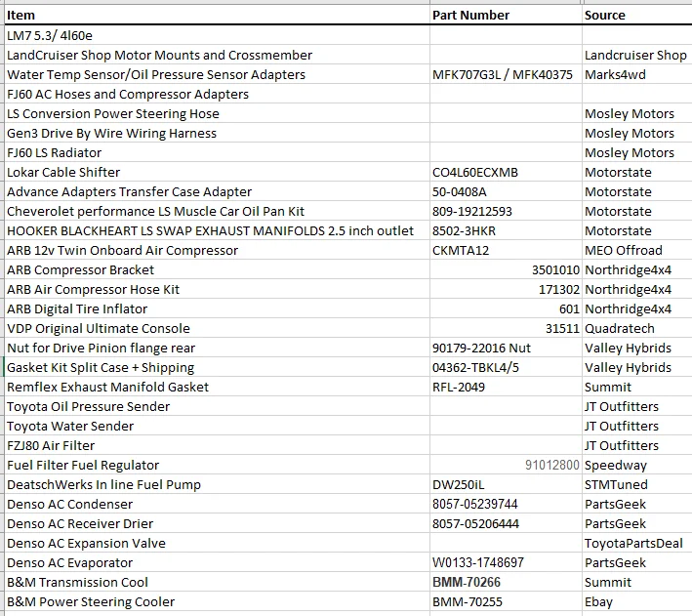This screenshot has height=616, width=692.
Task: Select part number '601'
Action: (506, 308)
